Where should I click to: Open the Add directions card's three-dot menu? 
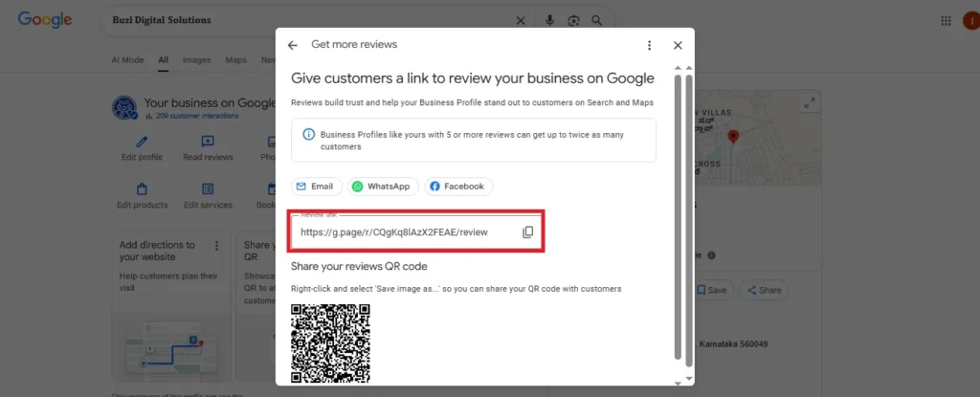[217, 245]
